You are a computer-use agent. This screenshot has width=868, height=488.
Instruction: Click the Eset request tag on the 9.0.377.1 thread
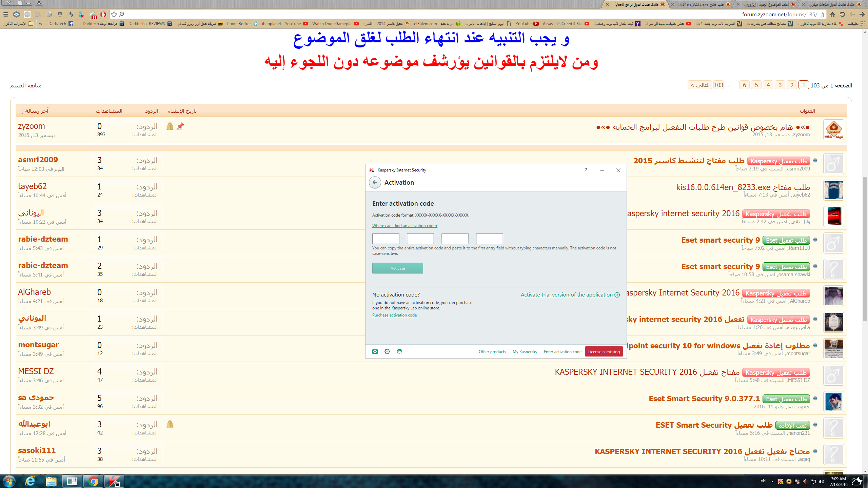(x=786, y=399)
